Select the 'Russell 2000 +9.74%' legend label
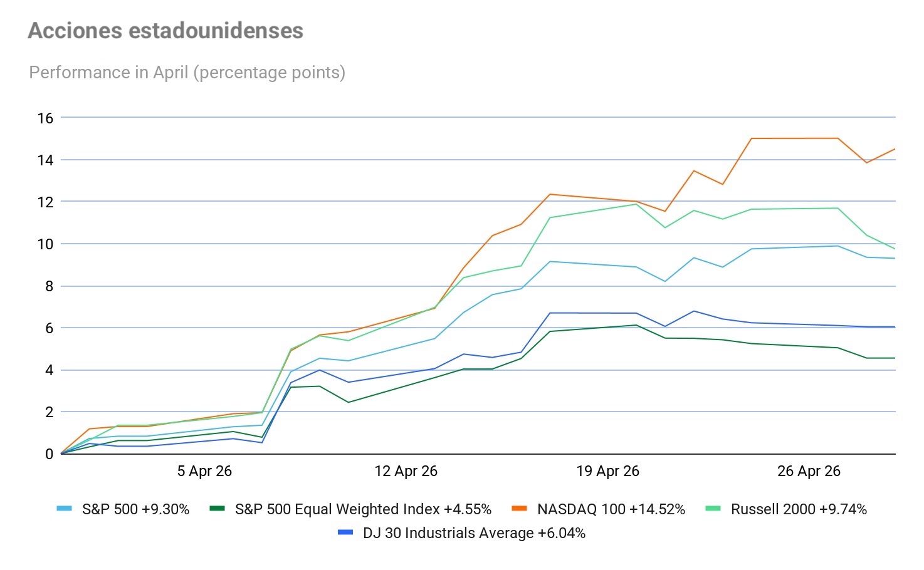 pyautogui.click(x=799, y=509)
